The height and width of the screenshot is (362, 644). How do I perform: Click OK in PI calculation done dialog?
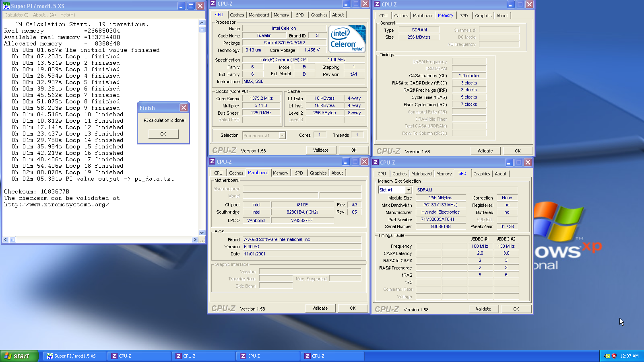click(x=163, y=134)
